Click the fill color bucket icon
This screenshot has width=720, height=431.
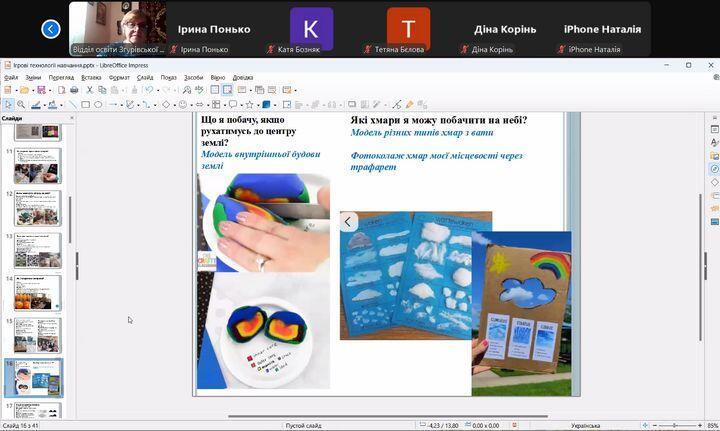(x=53, y=105)
